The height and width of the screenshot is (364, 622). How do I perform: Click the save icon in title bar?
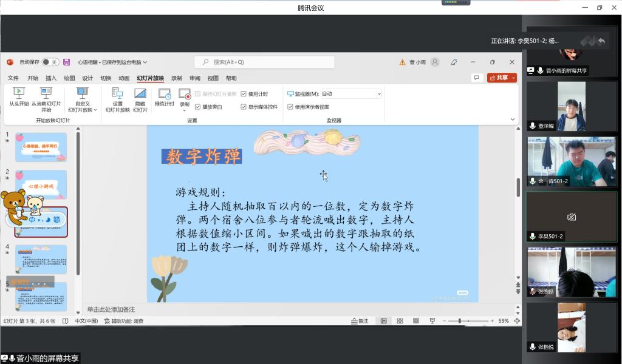click(66, 62)
